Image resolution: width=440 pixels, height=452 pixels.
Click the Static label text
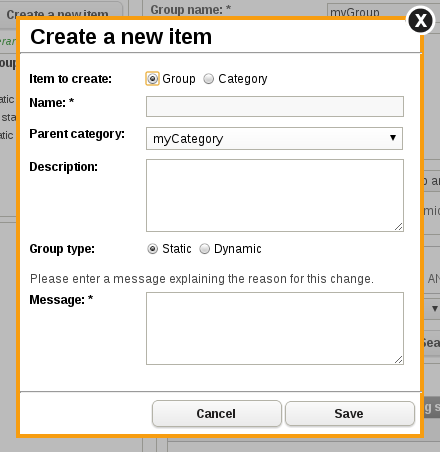[177, 249]
